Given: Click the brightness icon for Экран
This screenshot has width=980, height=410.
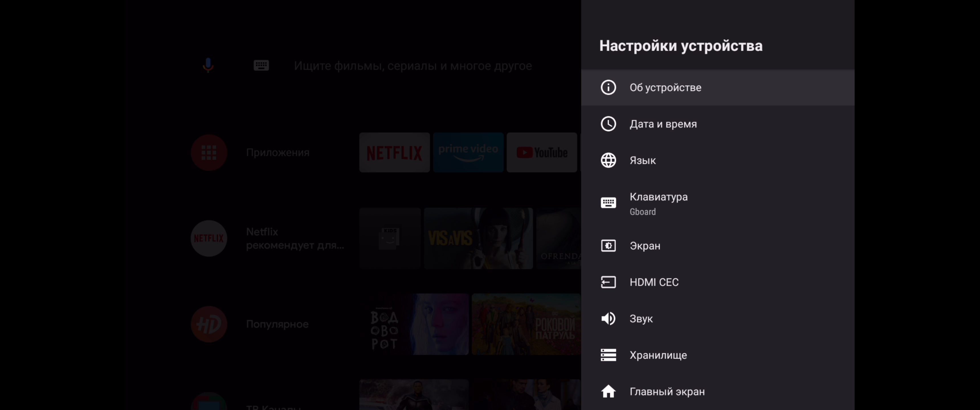Looking at the screenshot, I should coord(608,246).
